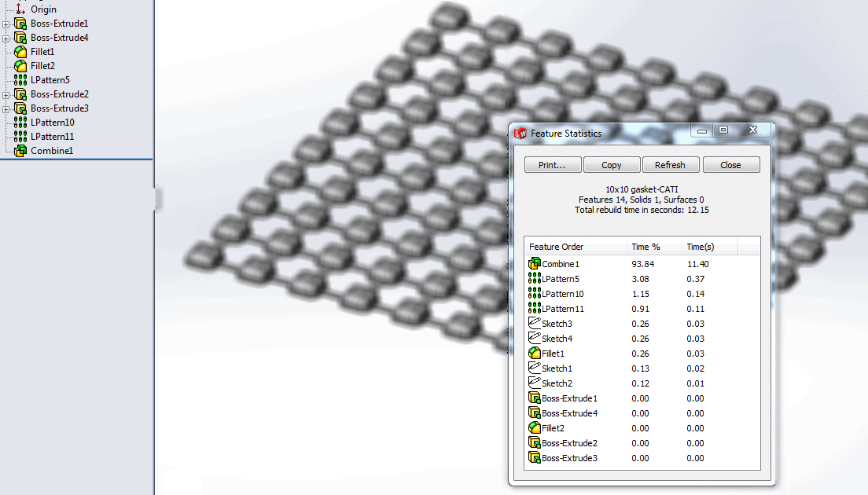Image resolution: width=868 pixels, height=495 pixels.
Task: Expand the Boss-Extrude2 tree node
Action: [6, 94]
